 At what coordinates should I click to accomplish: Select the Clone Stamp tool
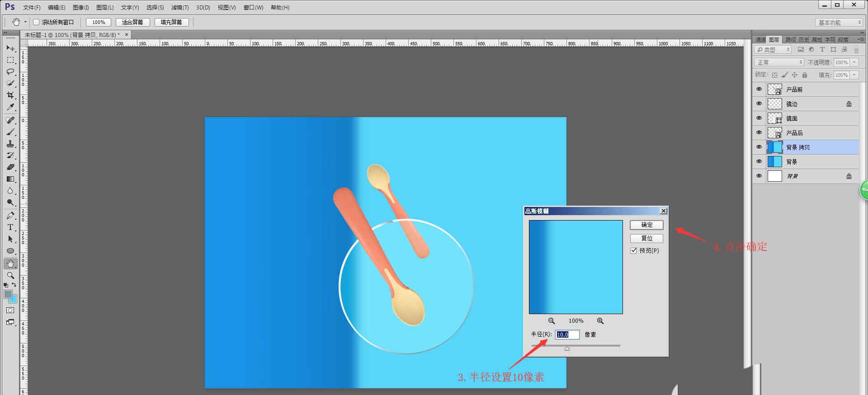(10, 144)
